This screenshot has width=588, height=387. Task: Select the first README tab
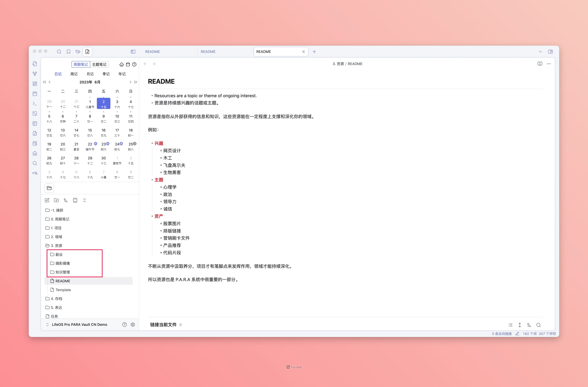152,52
